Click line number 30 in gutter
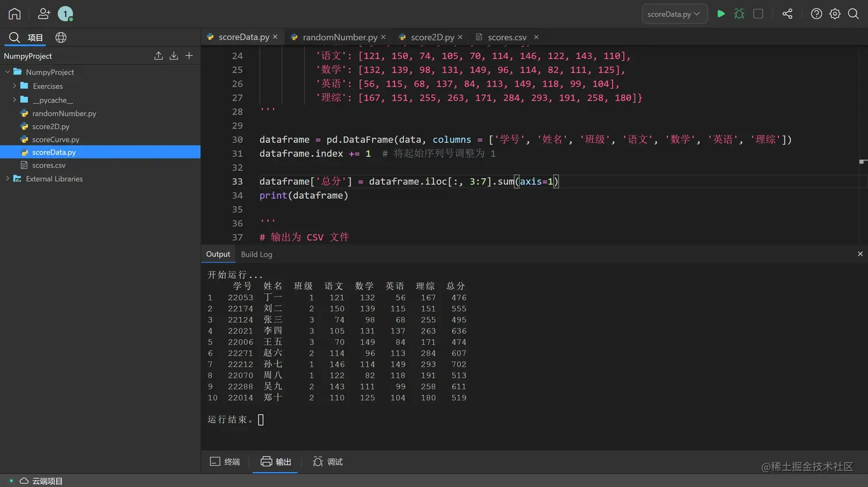 [237, 140]
